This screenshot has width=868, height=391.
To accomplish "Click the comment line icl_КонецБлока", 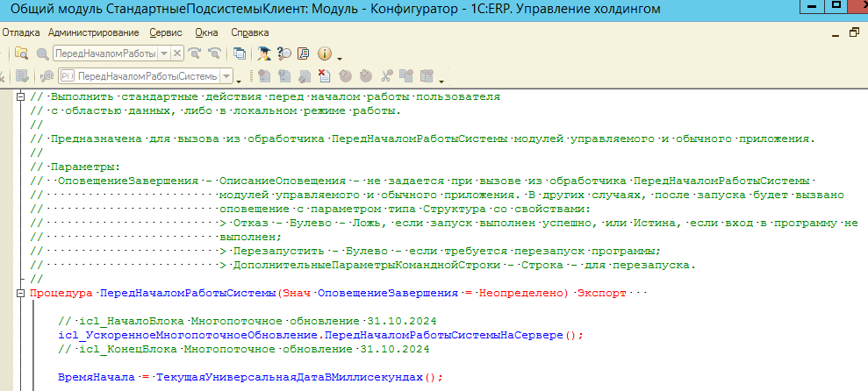I will (244, 349).
